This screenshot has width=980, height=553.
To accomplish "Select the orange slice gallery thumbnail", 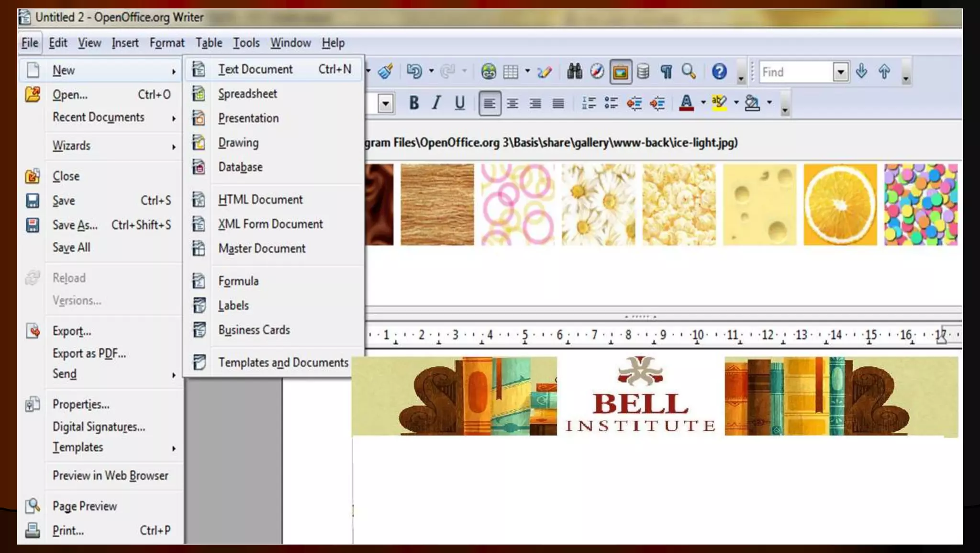I will [840, 204].
